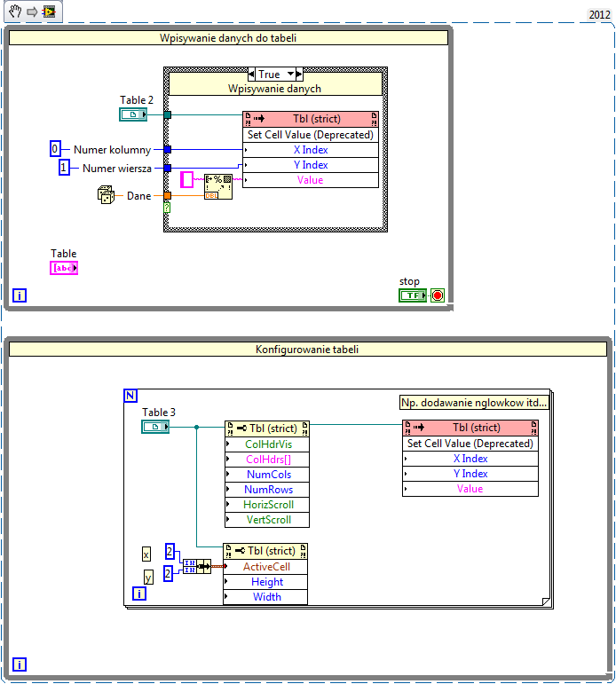Viewport: 616px width, 684px height.
Task: Click the For Loop iteration terminal
Action: tap(139, 594)
